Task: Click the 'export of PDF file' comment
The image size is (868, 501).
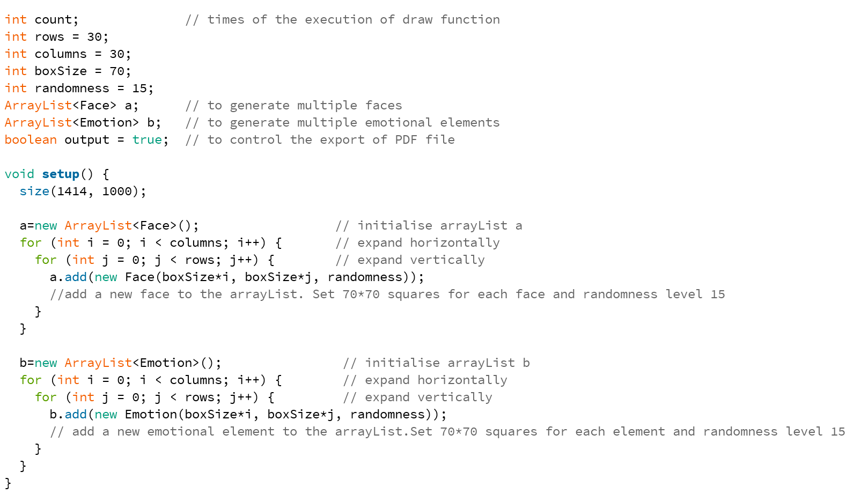Action: coord(320,140)
